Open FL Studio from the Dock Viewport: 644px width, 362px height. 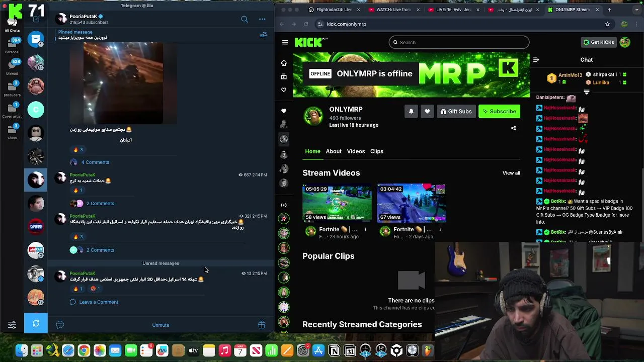click(428, 351)
